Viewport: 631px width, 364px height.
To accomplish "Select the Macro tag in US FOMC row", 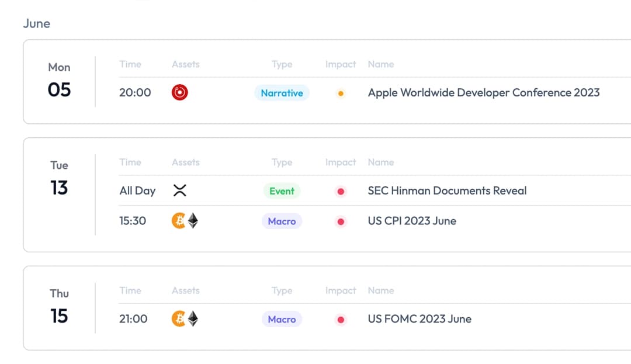I will click(x=282, y=320).
